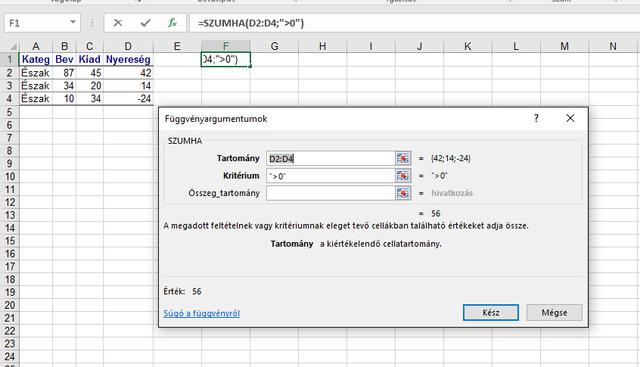This screenshot has width=640, height=367.
Task: Open the Súgó a függvényről link
Action: pos(202,313)
